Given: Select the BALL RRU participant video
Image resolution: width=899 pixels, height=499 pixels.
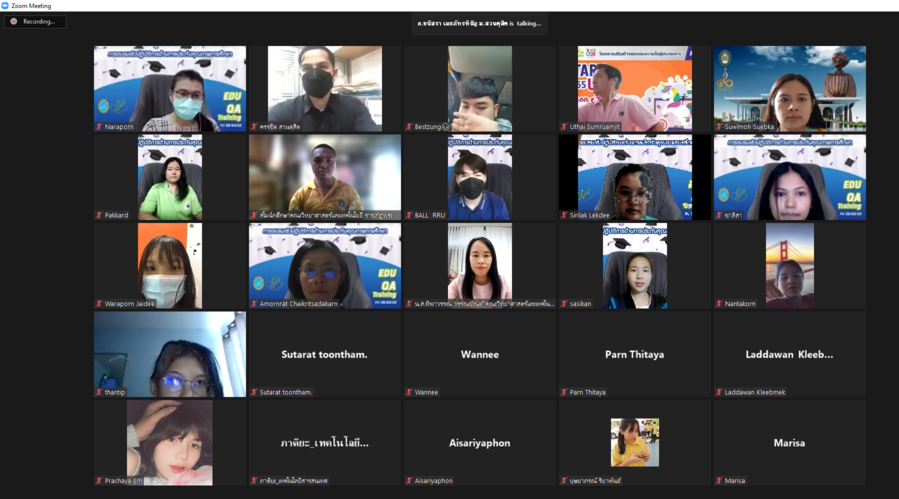Looking at the screenshot, I should [480, 177].
